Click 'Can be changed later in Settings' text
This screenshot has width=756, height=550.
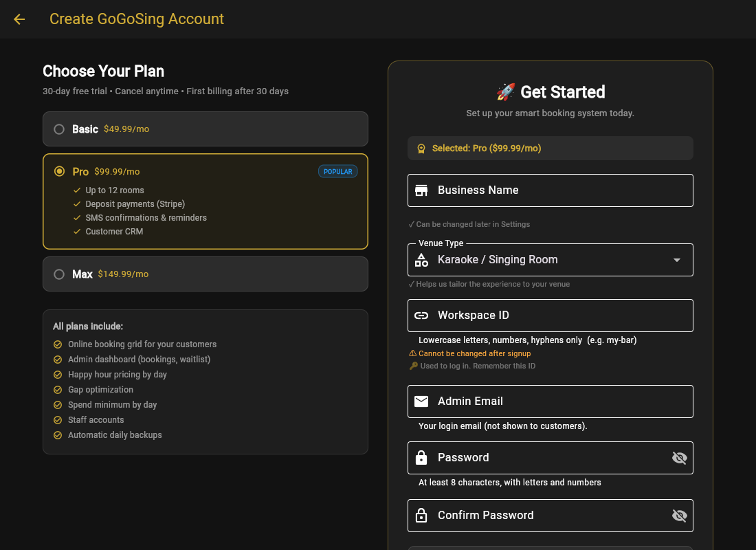pyautogui.click(x=473, y=224)
